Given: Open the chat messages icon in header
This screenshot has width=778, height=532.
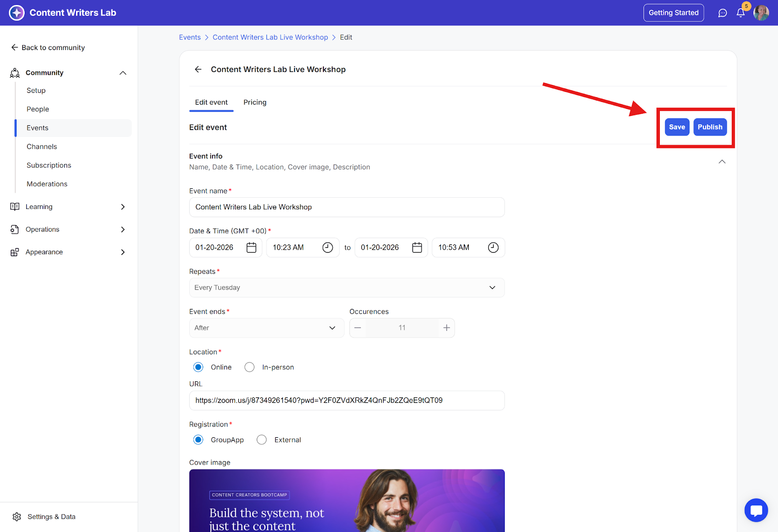Looking at the screenshot, I should point(723,13).
